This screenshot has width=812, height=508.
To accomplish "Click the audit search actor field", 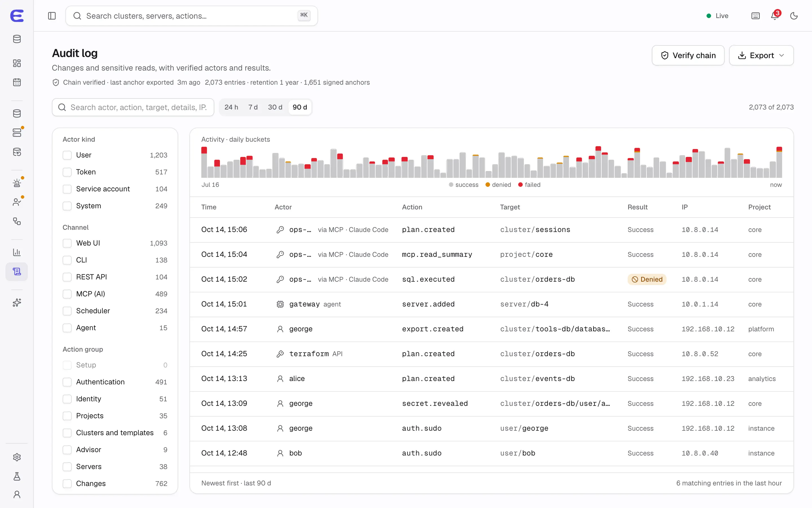I will click(133, 107).
